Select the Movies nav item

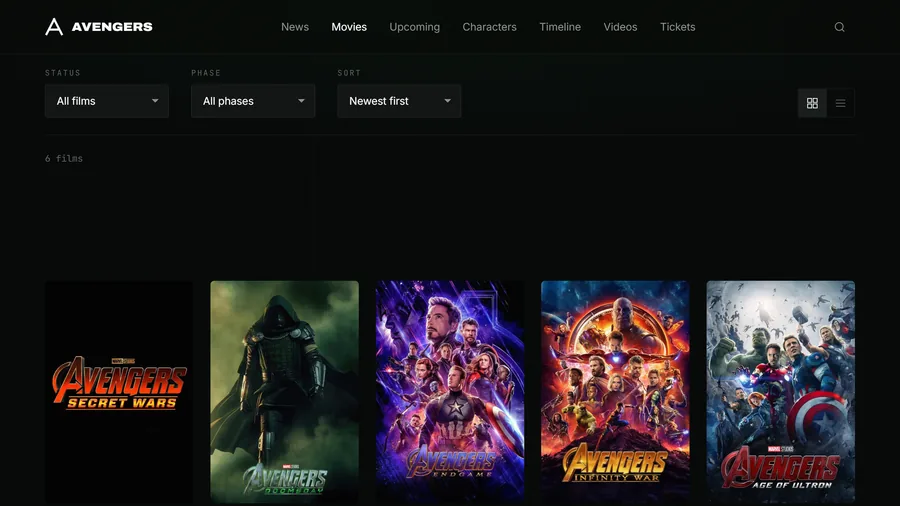coord(349,27)
